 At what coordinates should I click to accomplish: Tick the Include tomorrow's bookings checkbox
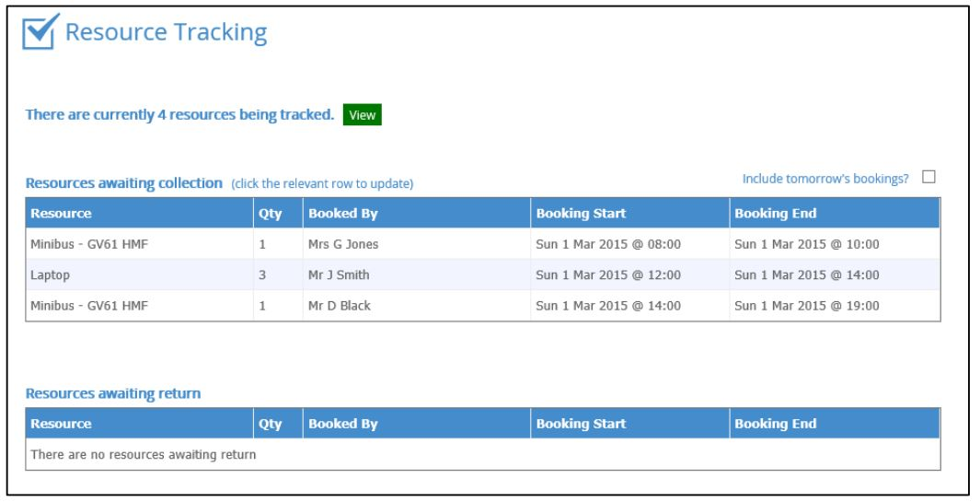(928, 177)
